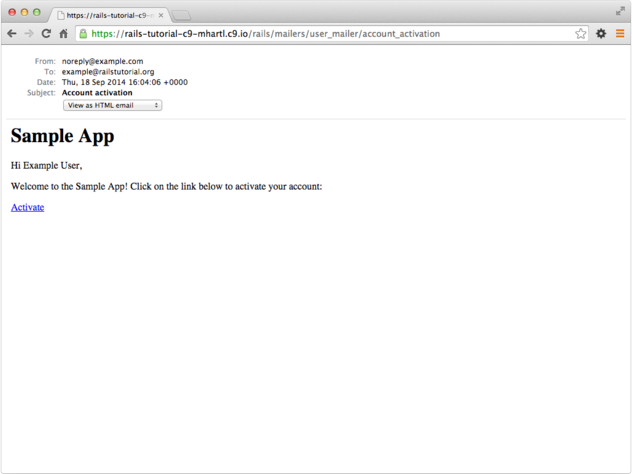Focus the address bar URL field
This screenshot has width=632, height=474.
click(x=330, y=34)
